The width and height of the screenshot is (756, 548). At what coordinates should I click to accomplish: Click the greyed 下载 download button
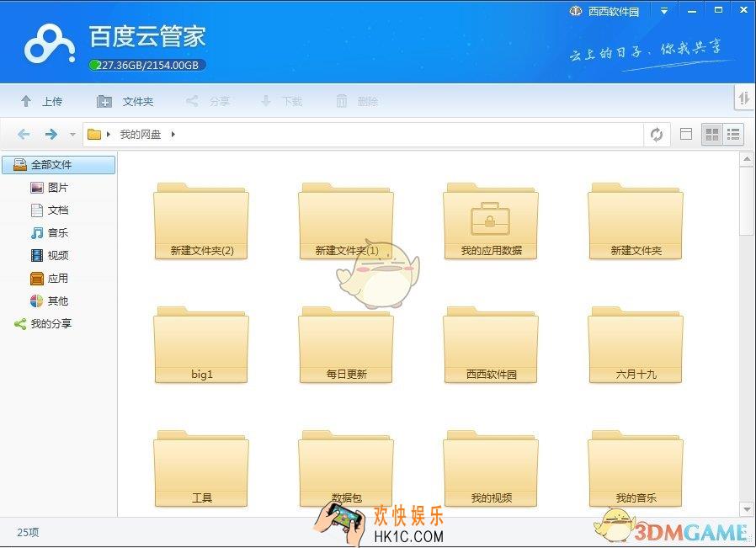tap(281, 101)
